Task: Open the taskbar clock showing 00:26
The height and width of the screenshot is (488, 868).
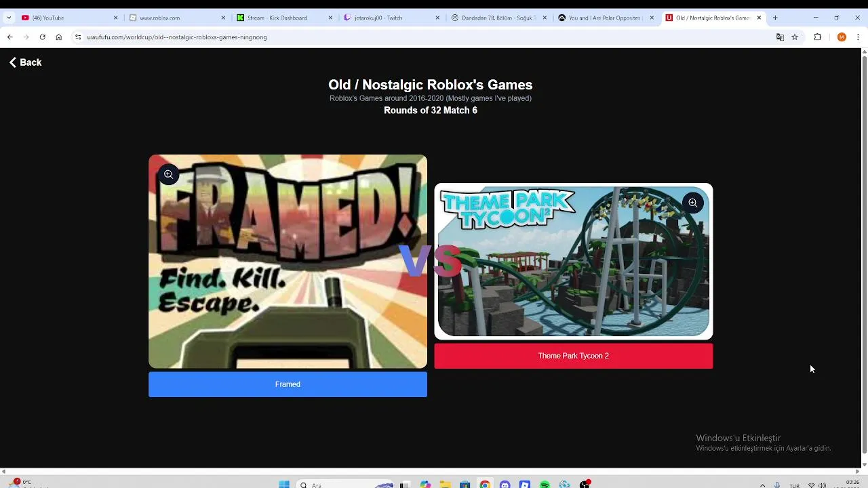Action: pyautogui.click(x=852, y=484)
